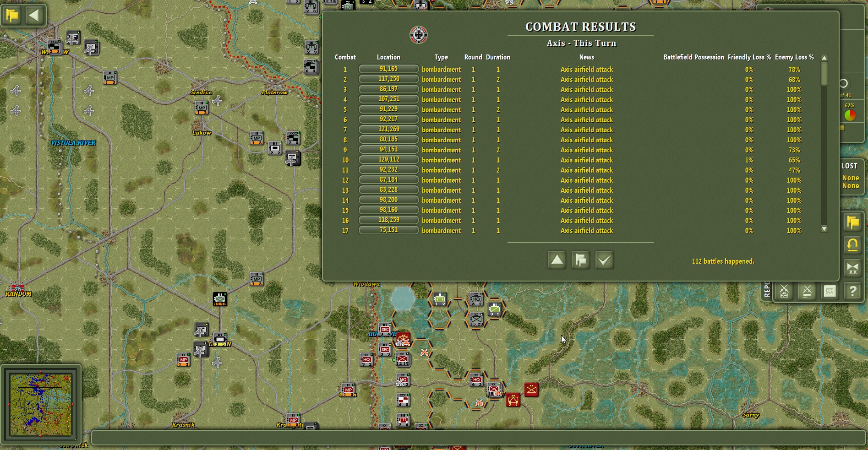868x450 pixels.
Task: Click the minimap in the bottom-left corner
Action: (41, 404)
